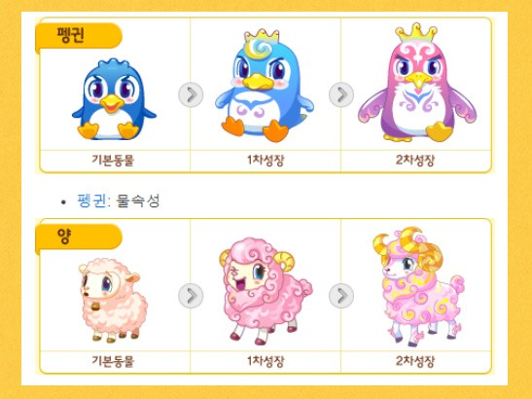Click the 2차성장 label under the sheep
The height and width of the screenshot is (399, 532).
(415, 361)
